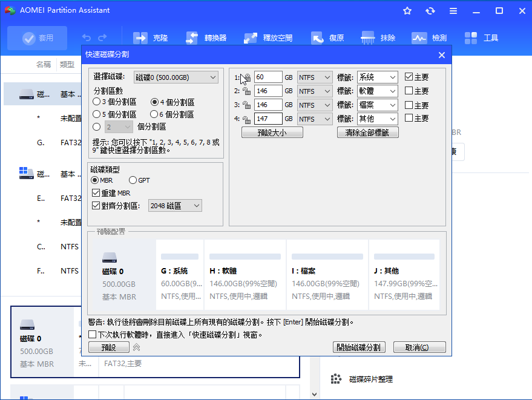This screenshot has width=532, height=400.
Task: Toggle the lock icon for partition 1
Action: click(x=247, y=77)
